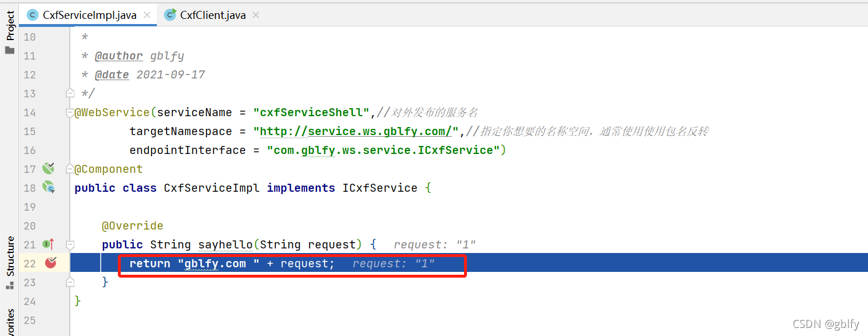Click the @date Javadoc tag
The width and height of the screenshot is (868, 336).
112,74
